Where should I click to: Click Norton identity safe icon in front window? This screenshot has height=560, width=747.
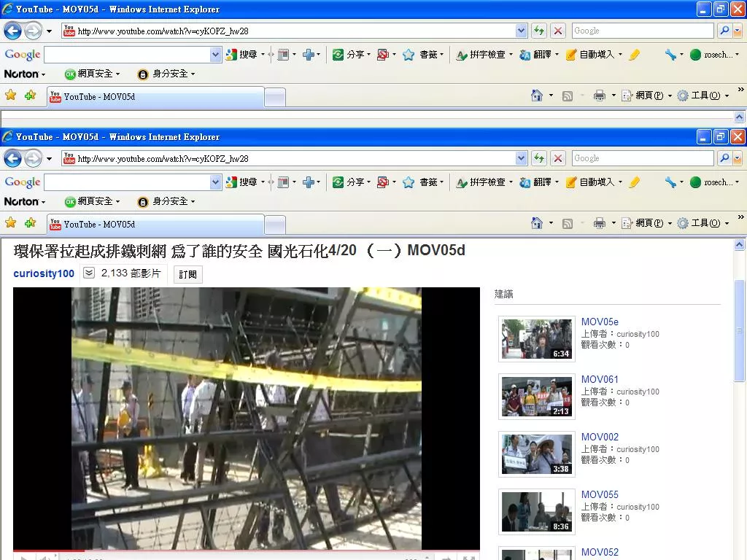pos(142,202)
